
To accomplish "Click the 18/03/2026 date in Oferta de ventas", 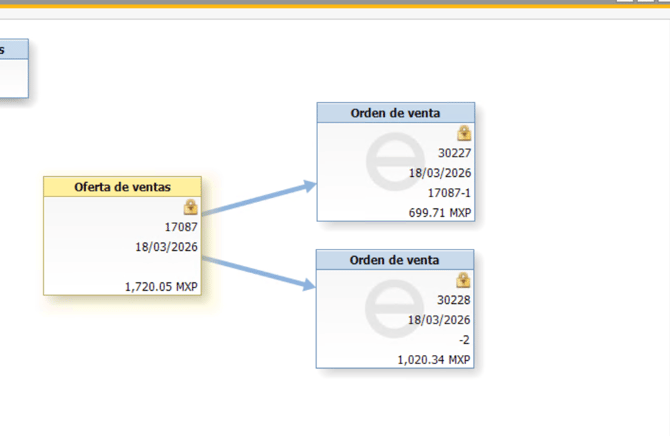I will pos(167,247).
